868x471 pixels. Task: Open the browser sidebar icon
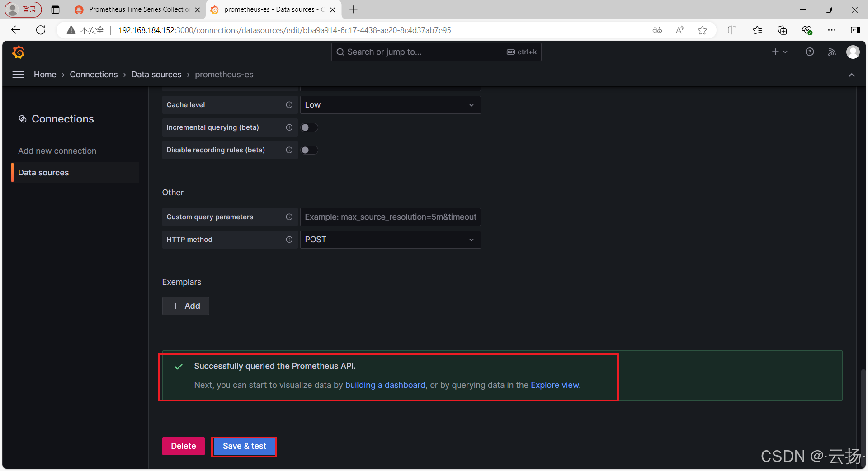coord(855,30)
